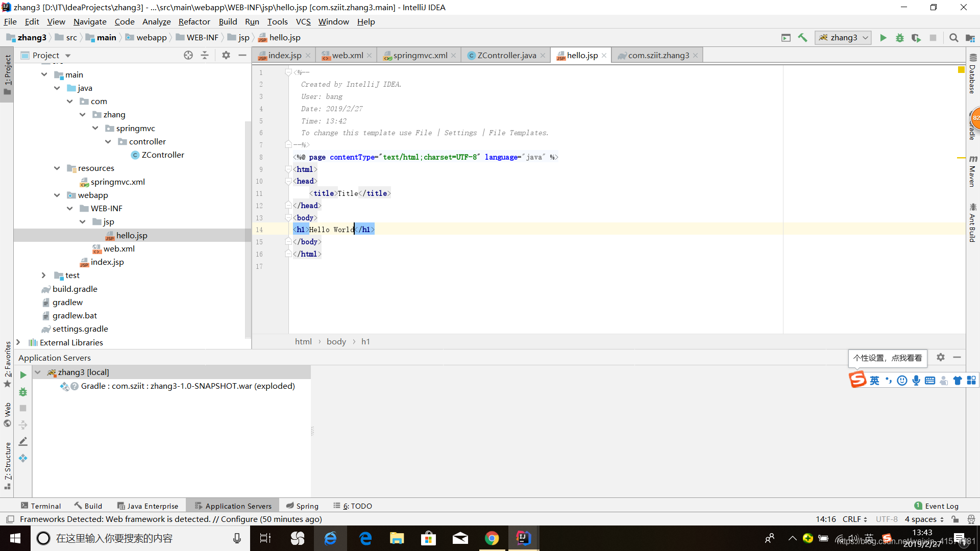Click the yellow warning stripe mark in gutter
Image resolution: width=980 pixels, height=551 pixels.
(961, 158)
